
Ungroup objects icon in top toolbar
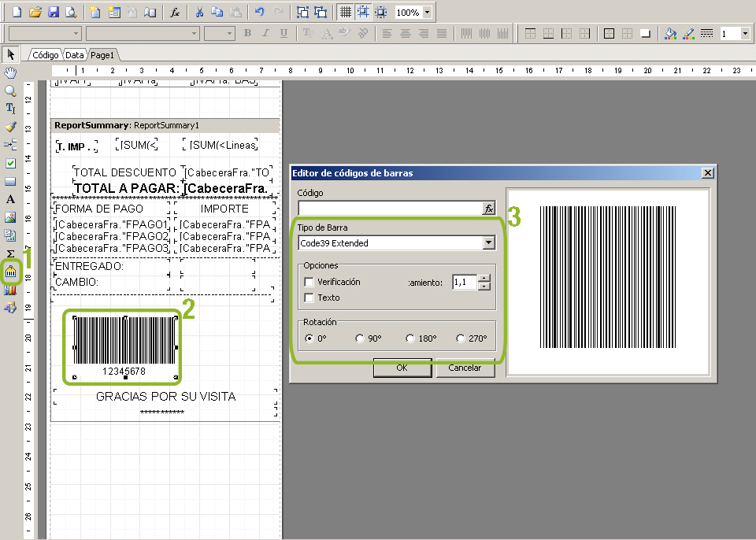pos(321,12)
